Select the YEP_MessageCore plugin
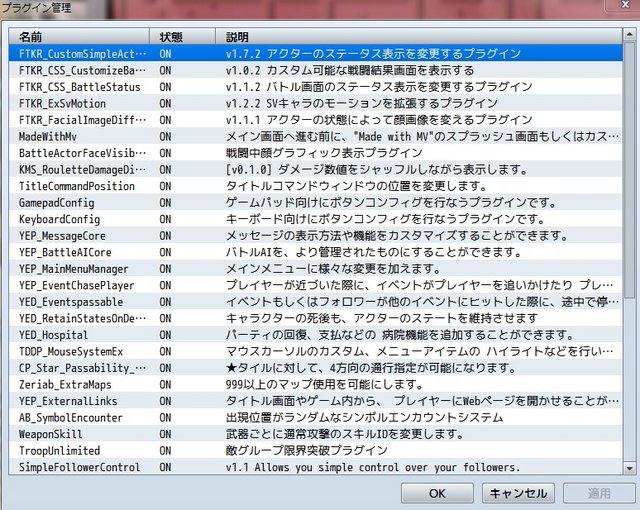This screenshot has height=510, width=640. [x=316, y=236]
